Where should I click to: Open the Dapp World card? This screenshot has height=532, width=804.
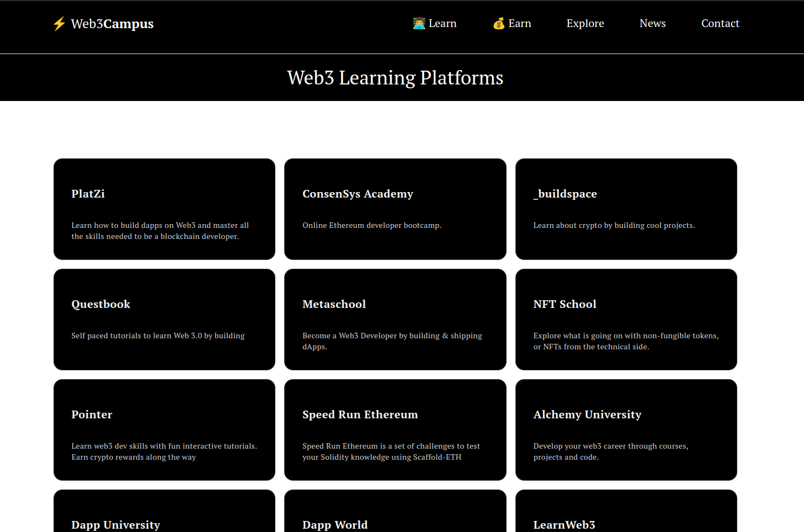(395, 511)
